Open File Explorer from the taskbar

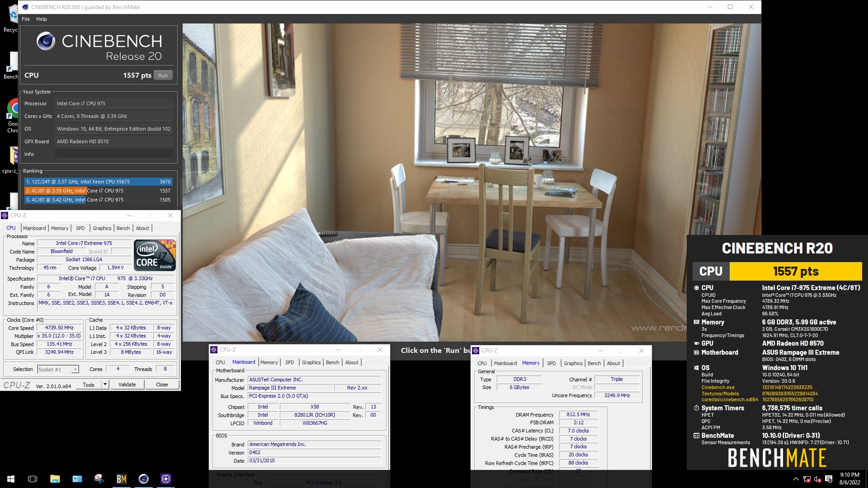click(55, 479)
